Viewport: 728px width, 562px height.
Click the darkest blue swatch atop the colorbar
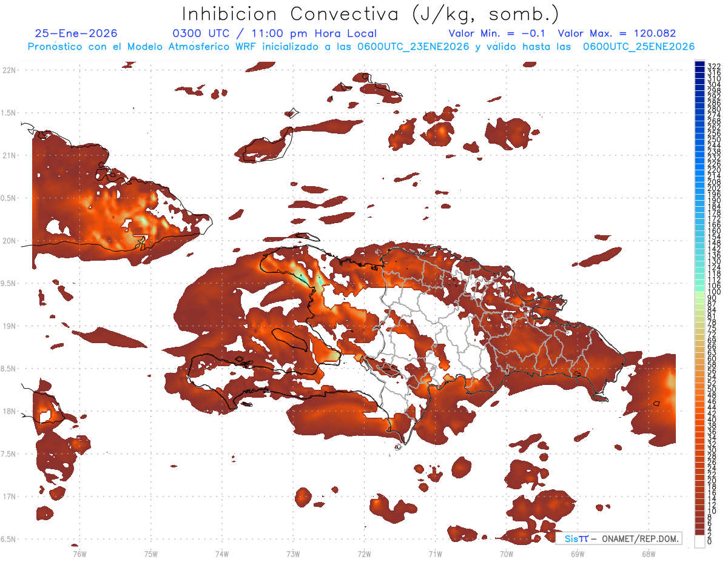[700, 64]
